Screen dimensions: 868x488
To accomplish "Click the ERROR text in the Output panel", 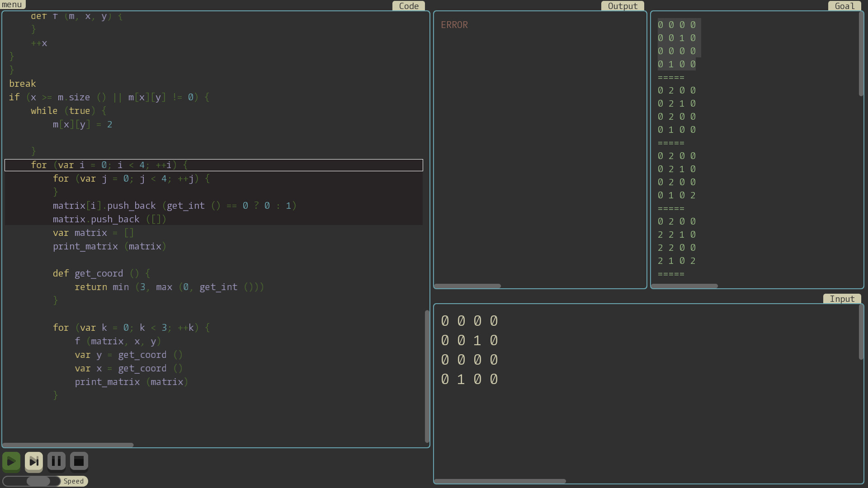I will coord(454,24).
